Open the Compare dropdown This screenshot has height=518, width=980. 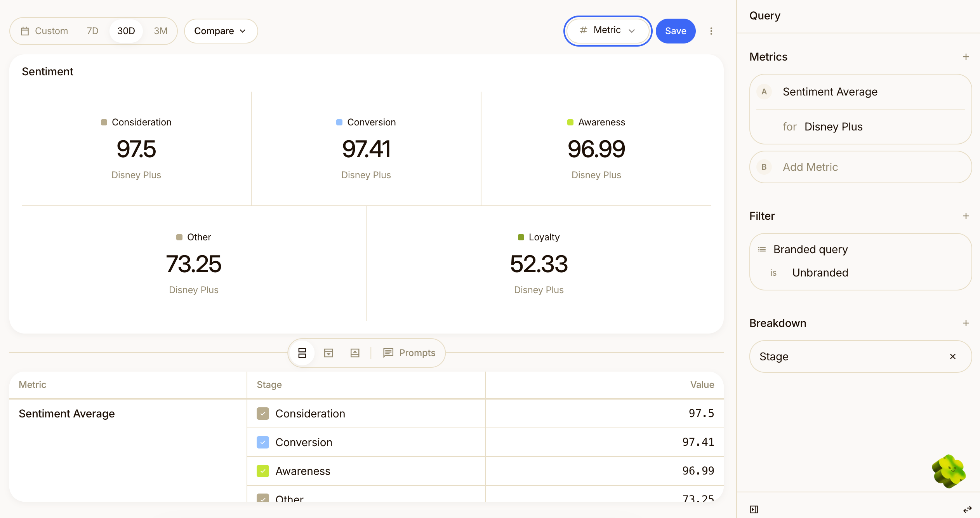[221, 31]
